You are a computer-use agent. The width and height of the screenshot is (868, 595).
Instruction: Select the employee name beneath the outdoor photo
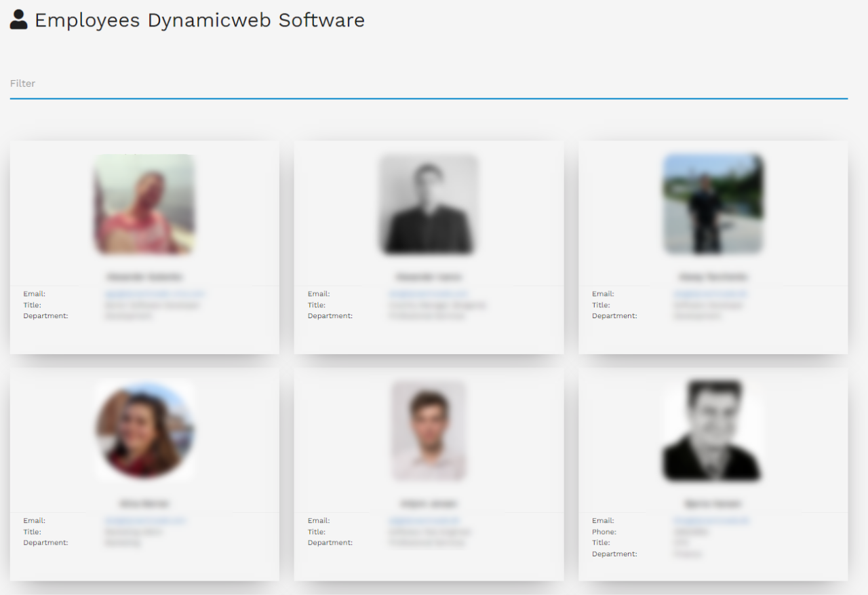713,277
